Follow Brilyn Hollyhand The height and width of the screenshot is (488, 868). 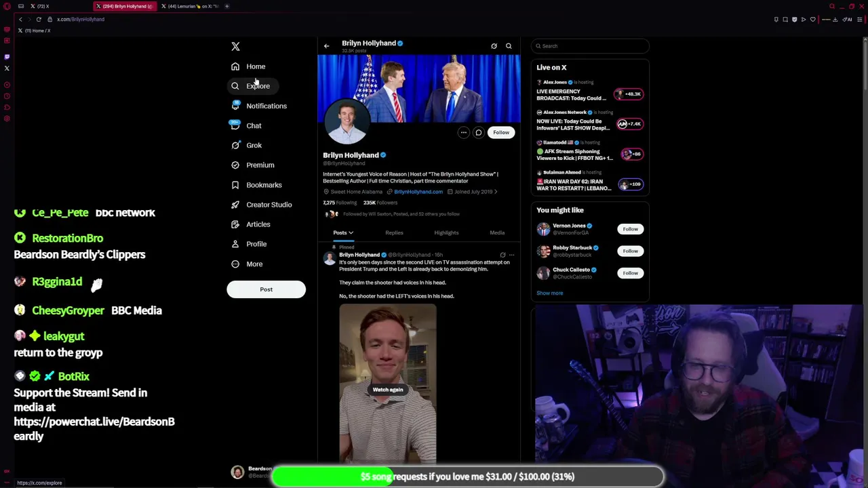[501, 132]
